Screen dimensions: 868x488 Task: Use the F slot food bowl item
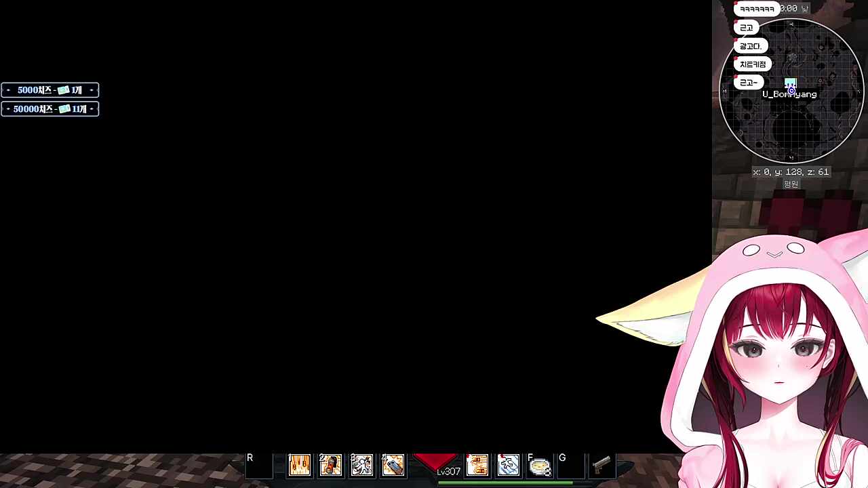coord(540,466)
